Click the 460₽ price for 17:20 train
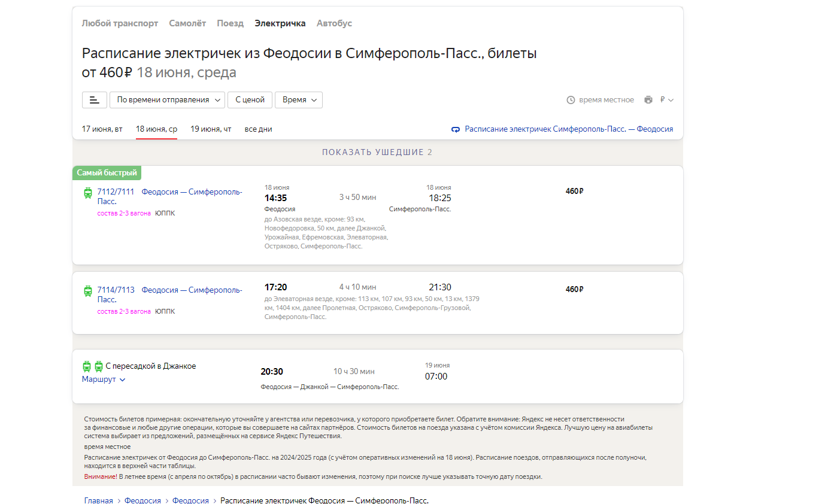Image resolution: width=837 pixels, height=504 pixels. [x=574, y=290]
